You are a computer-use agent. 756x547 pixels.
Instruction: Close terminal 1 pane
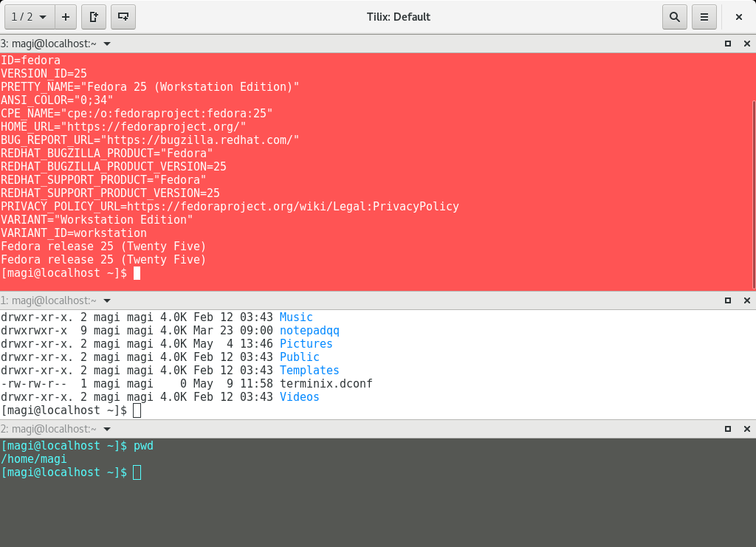pos(747,300)
